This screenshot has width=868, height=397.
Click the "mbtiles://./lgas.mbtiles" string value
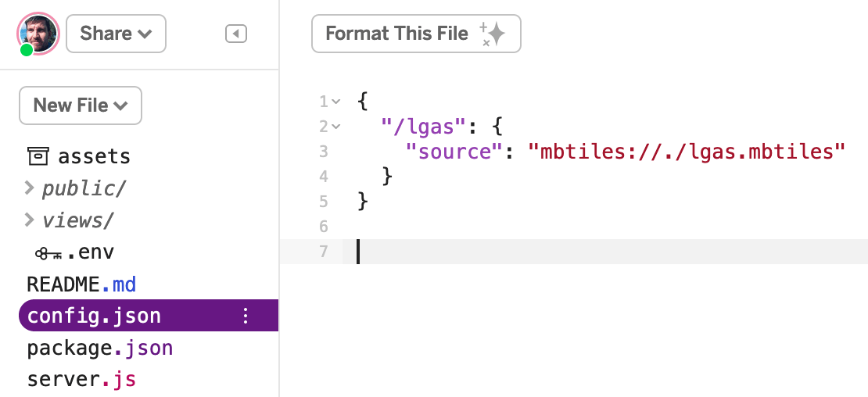point(687,151)
